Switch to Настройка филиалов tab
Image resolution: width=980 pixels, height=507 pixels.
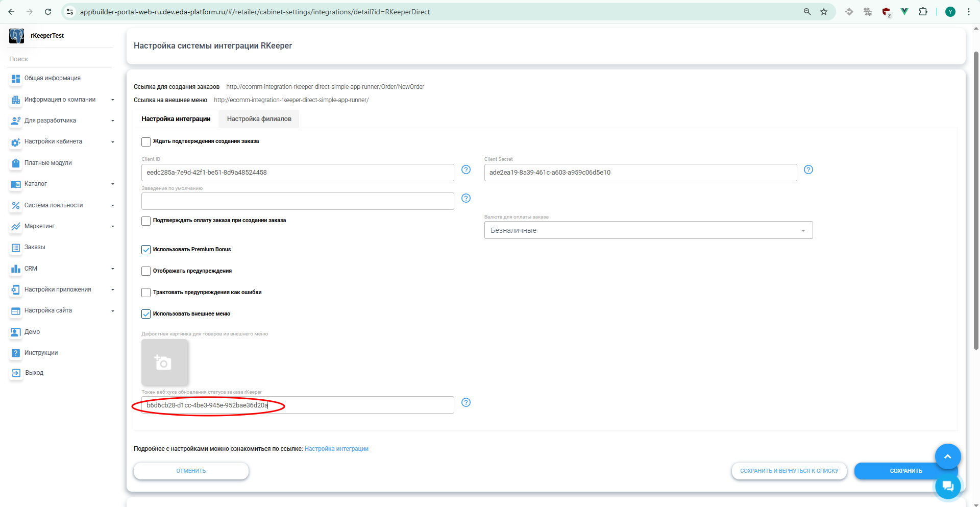pyautogui.click(x=259, y=119)
